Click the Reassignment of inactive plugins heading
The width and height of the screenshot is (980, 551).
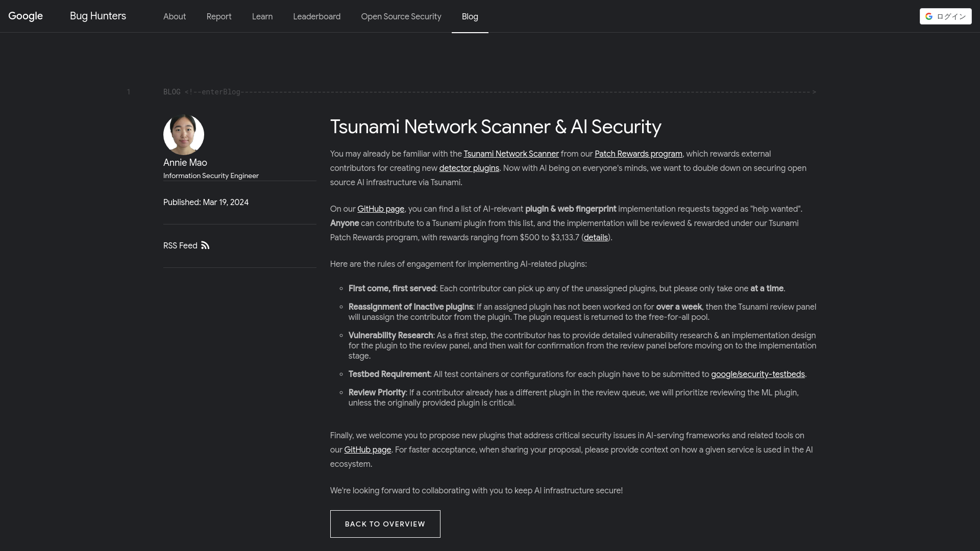coord(410,307)
